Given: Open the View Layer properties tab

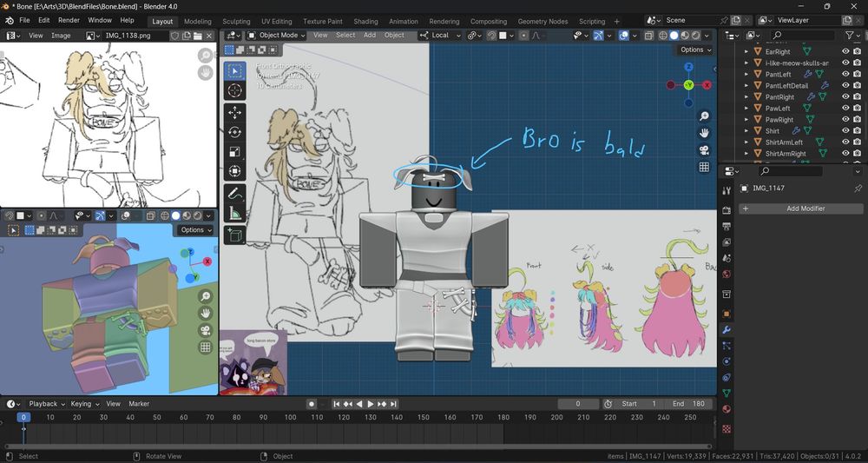Looking at the screenshot, I should (727, 242).
